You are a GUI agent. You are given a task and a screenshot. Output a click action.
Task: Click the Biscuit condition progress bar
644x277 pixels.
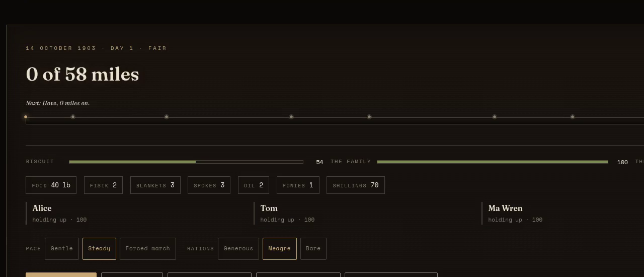click(x=186, y=162)
